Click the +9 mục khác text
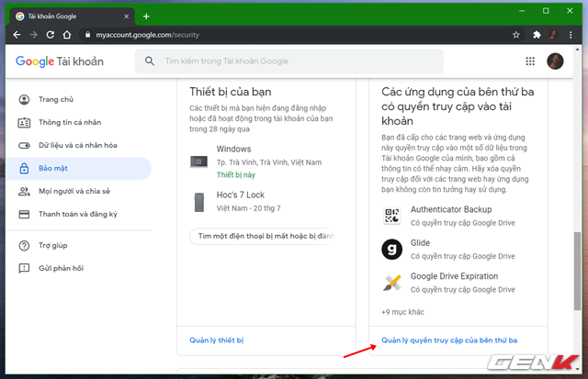The image size is (588, 379). (402, 312)
